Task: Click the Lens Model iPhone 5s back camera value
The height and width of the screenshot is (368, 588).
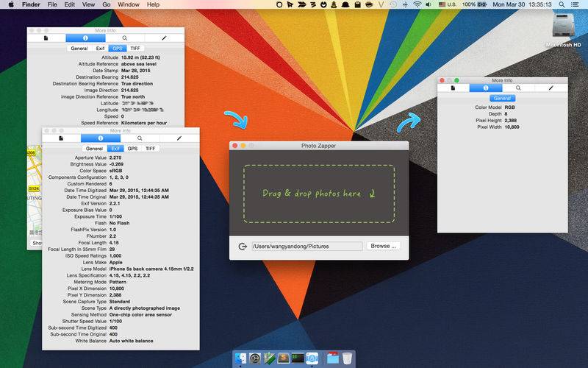Action: pyautogui.click(x=151, y=269)
